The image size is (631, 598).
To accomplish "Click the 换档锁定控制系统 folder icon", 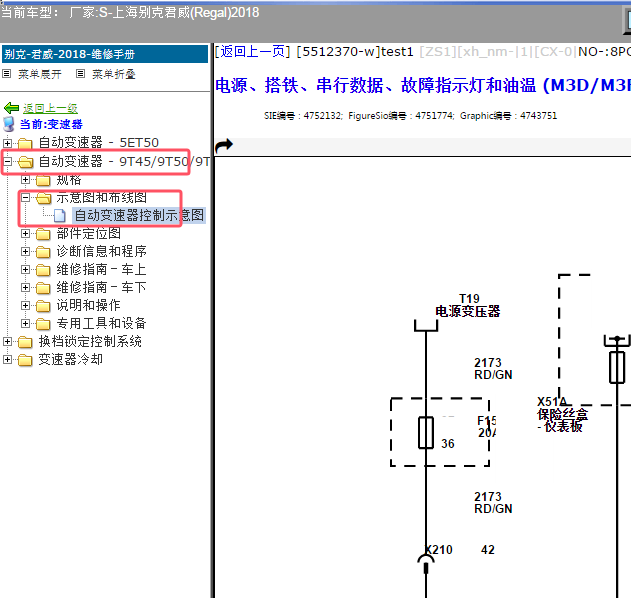I will tap(25, 342).
